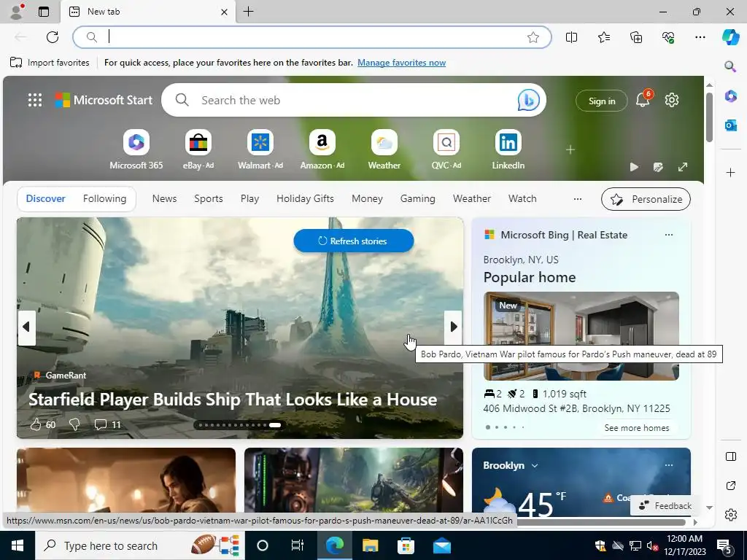Open the Money feed tab

pyautogui.click(x=367, y=198)
